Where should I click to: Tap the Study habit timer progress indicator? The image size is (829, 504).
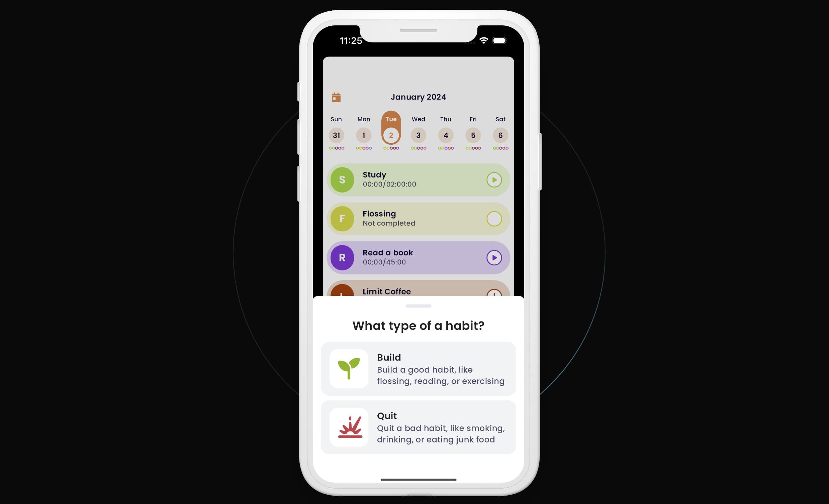pyautogui.click(x=494, y=179)
